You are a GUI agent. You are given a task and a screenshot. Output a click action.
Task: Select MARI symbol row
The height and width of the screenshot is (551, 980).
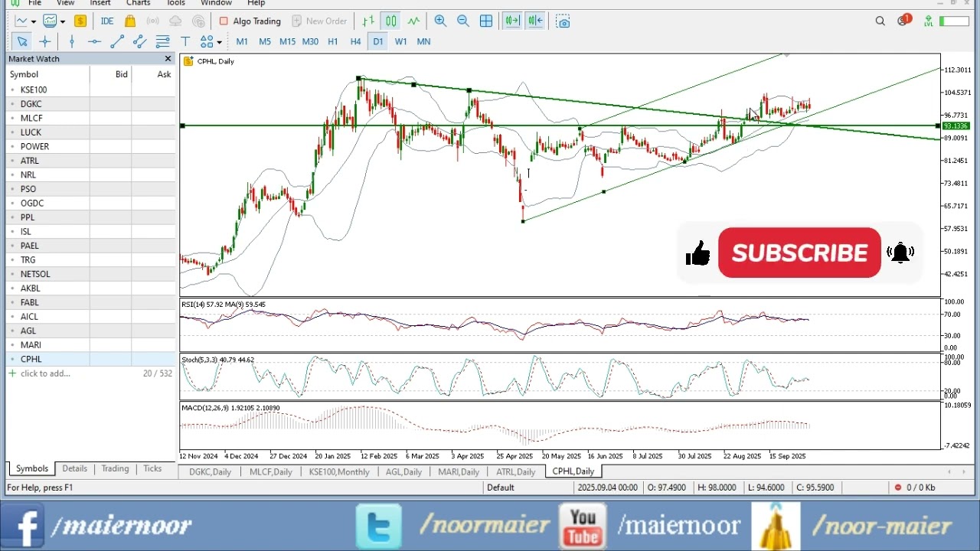(x=91, y=345)
